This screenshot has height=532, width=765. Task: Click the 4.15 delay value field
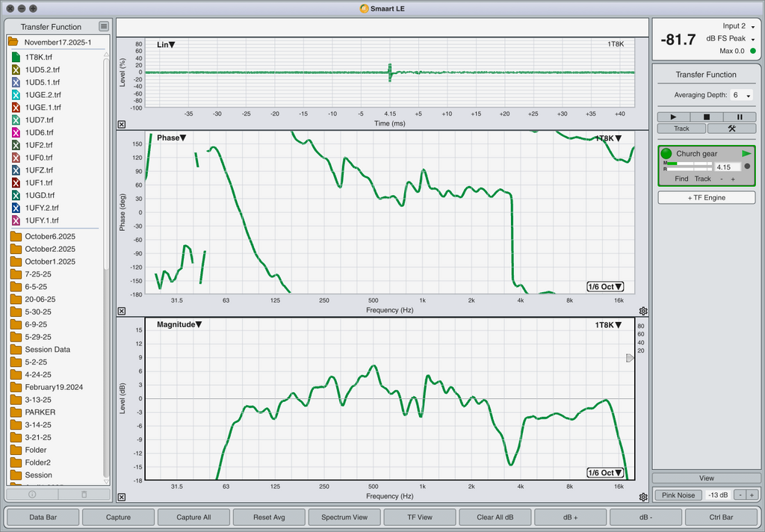pyautogui.click(x=727, y=167)
